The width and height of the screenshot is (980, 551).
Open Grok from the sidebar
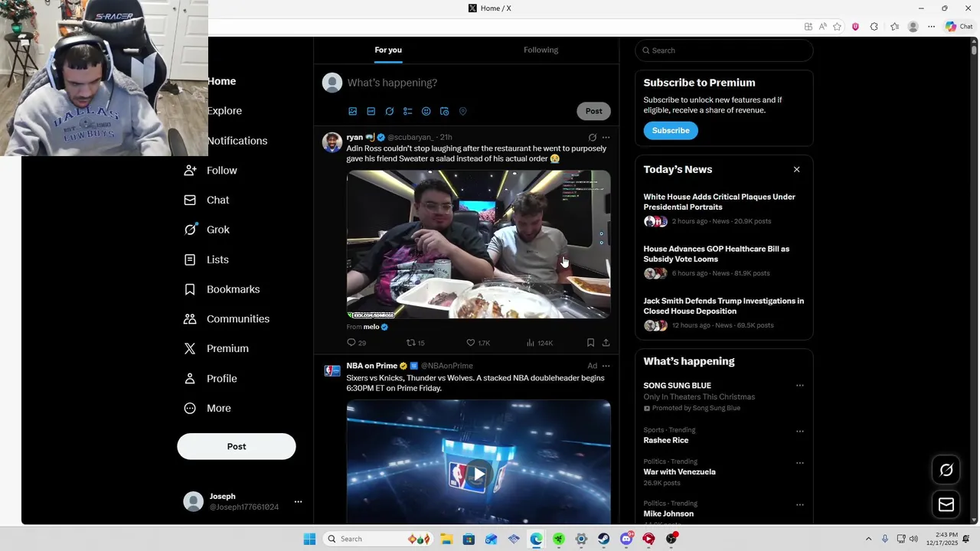coord(207,230)
